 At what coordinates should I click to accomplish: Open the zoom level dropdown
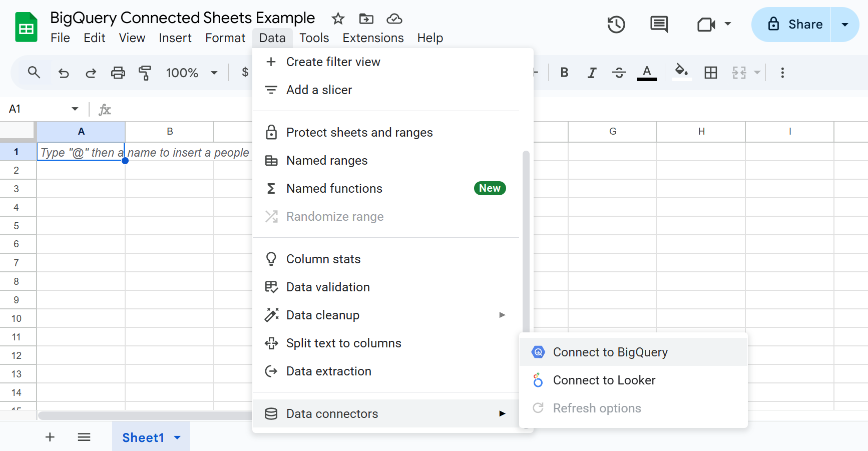pos(192,73)
